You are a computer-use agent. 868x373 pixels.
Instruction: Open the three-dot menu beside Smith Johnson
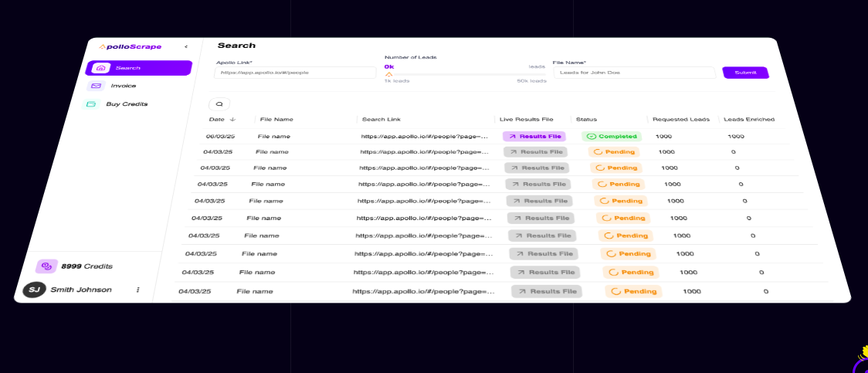[x=137, y=290]
